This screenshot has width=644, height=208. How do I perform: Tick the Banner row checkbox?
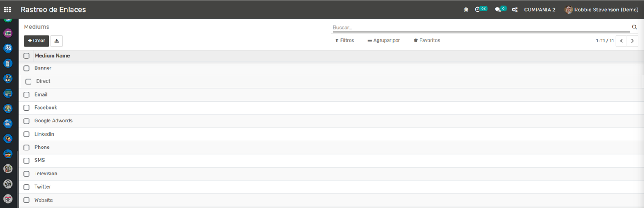click(27, 68)
